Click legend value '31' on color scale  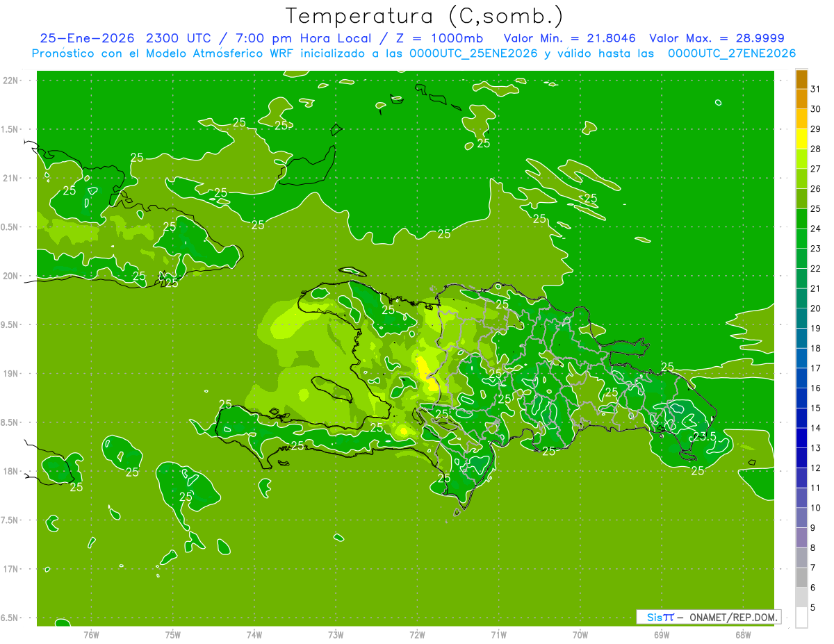816,89
